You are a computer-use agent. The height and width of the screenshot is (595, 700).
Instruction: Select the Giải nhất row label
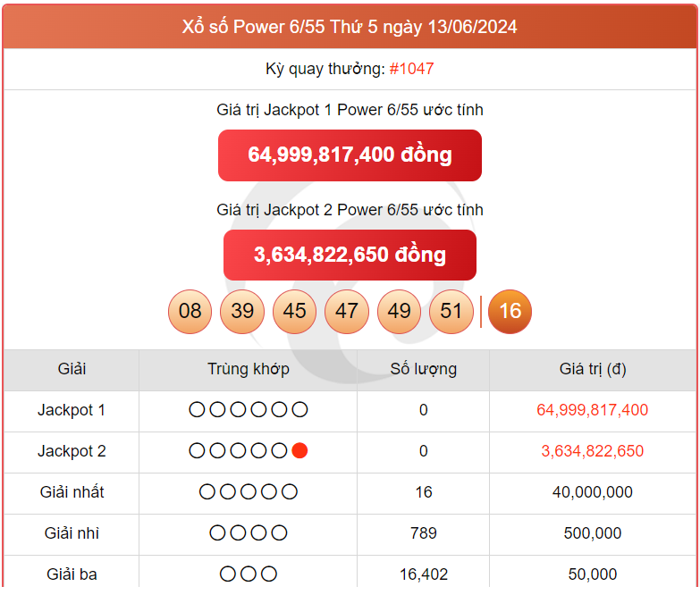[72, 492]
